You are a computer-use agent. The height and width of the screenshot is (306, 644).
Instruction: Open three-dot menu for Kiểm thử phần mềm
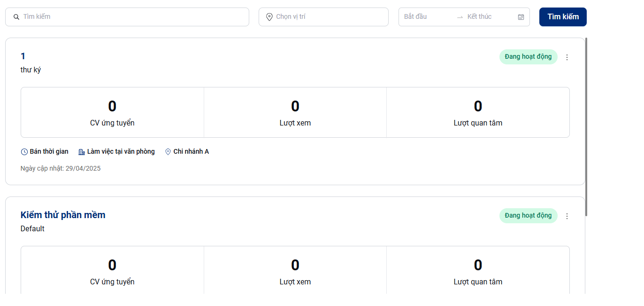[567, 216]
